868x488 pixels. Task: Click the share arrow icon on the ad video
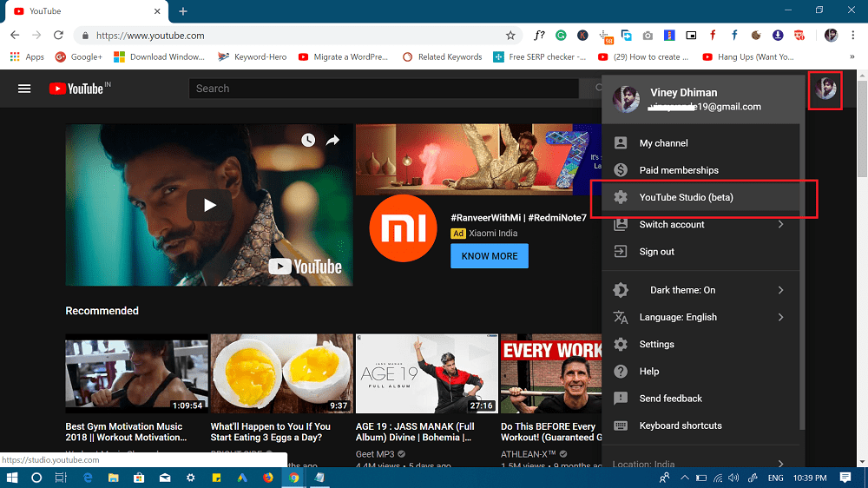(x=332, y=140)
